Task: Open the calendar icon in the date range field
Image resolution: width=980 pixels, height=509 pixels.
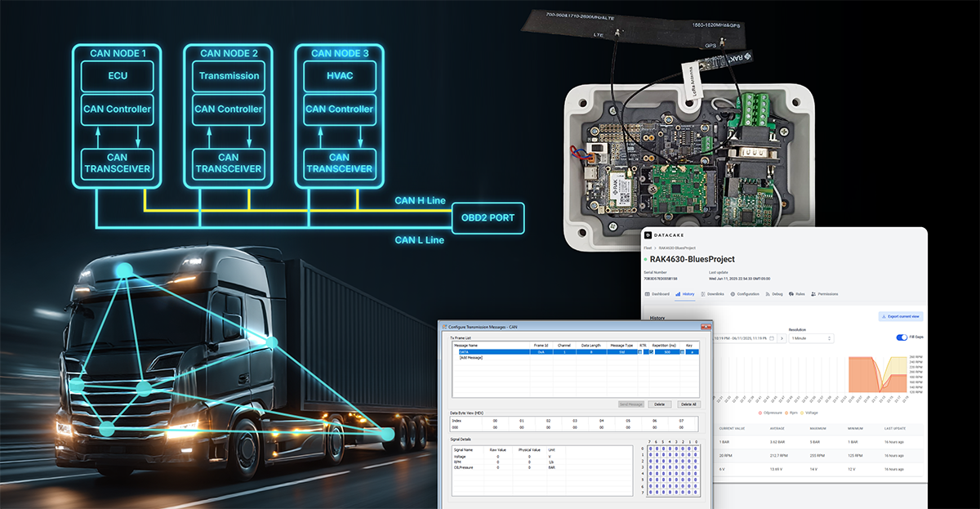Action: (x=772, y=338)
